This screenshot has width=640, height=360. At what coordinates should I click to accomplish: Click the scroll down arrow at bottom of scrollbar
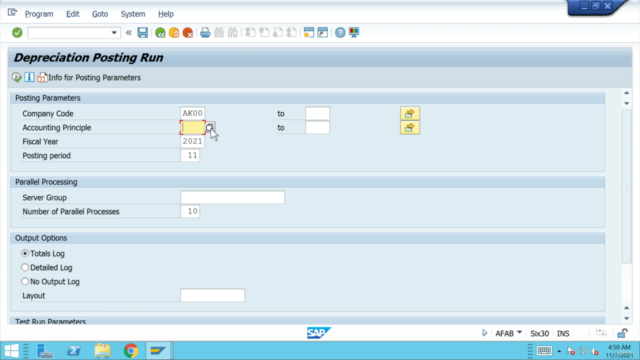(627, 318)
